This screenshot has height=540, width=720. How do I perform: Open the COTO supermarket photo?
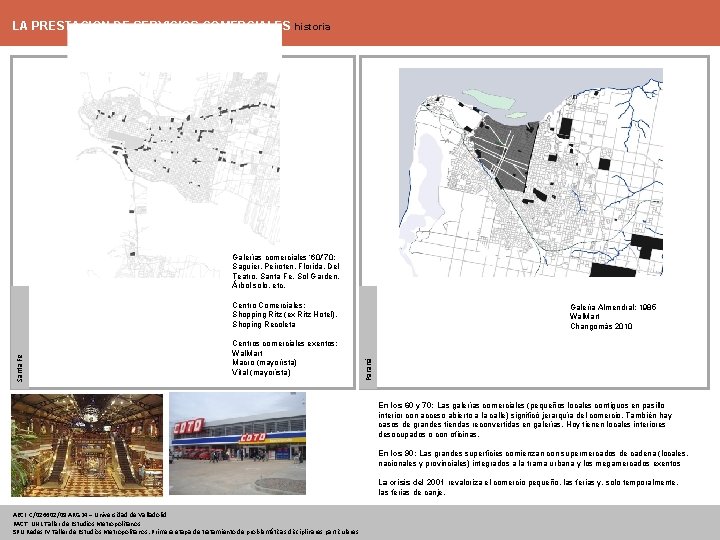pos(237,443)
